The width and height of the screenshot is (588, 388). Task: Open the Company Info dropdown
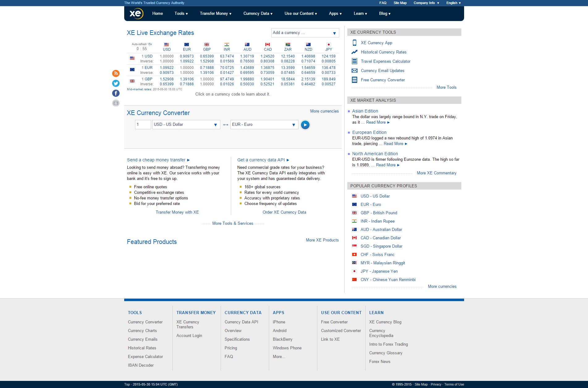pos(426,3)
